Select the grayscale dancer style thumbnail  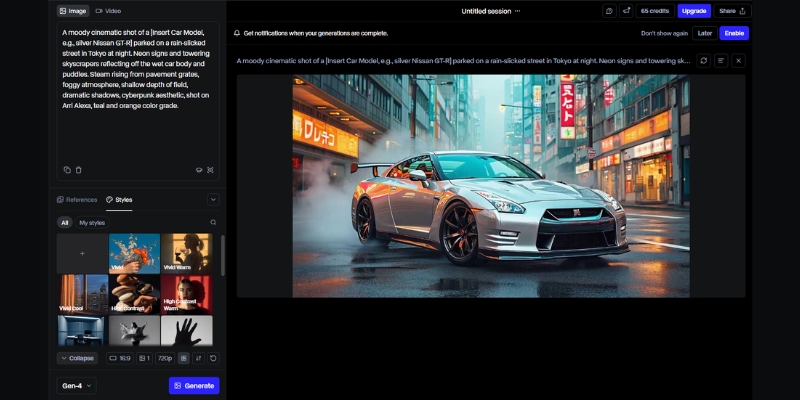tap(134, 331)
